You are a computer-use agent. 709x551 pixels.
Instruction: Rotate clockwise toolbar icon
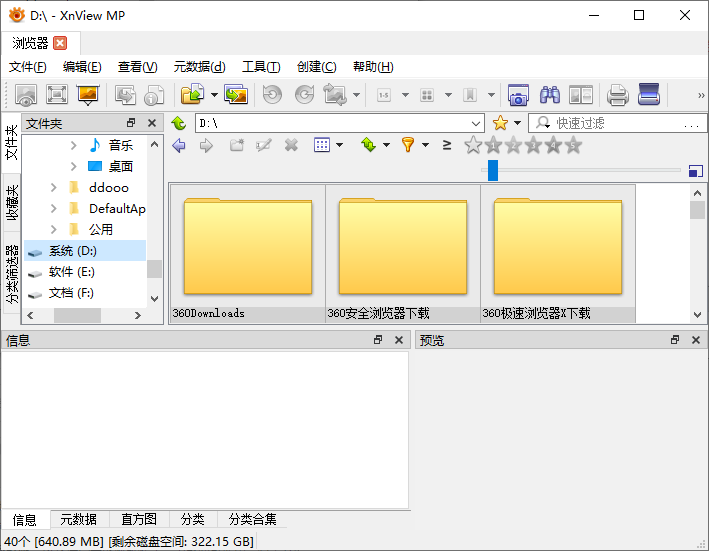305,95
